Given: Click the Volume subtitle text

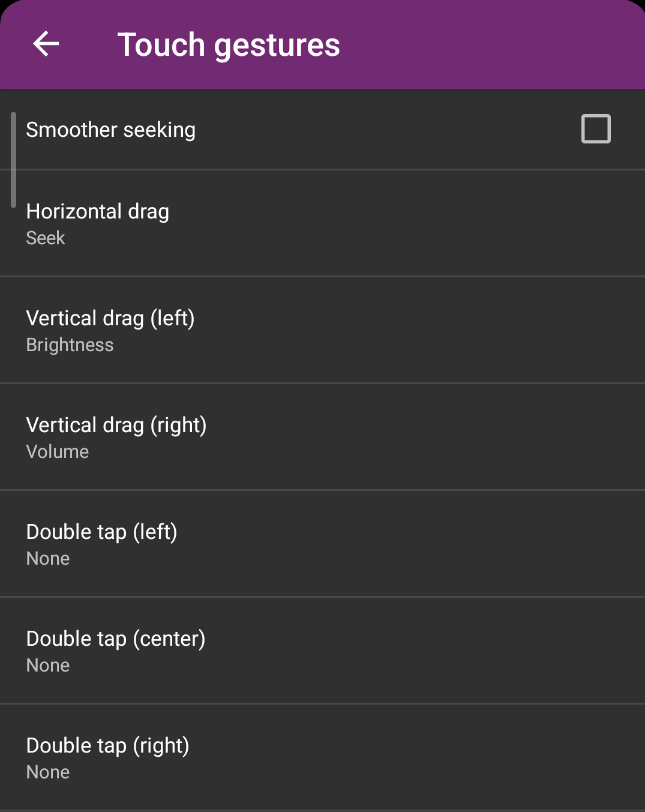Looking at the screenshot, I should point(57,451).
